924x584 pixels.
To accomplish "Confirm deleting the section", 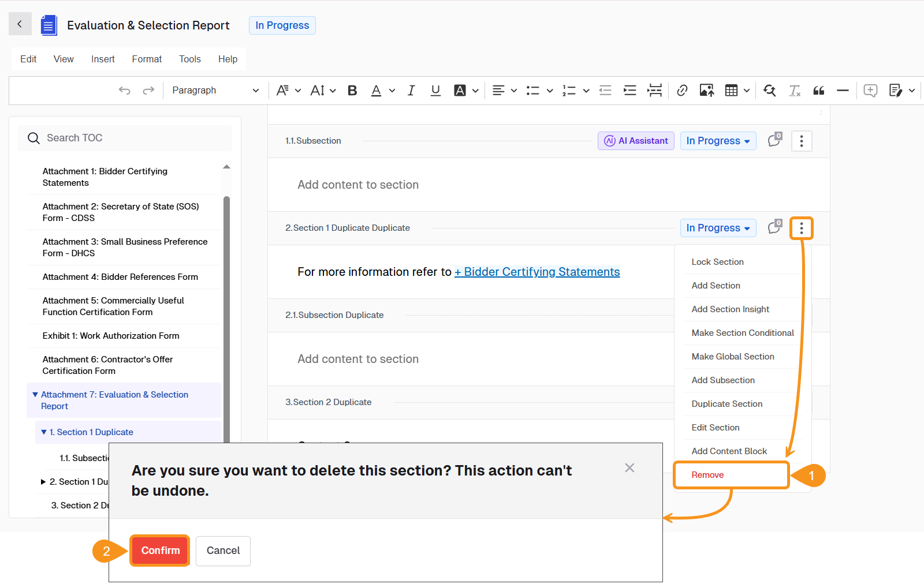I will [x=160, y=551].
